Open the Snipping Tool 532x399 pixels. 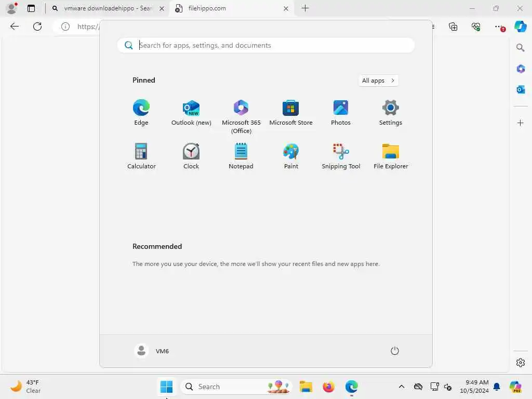point(341,156)
